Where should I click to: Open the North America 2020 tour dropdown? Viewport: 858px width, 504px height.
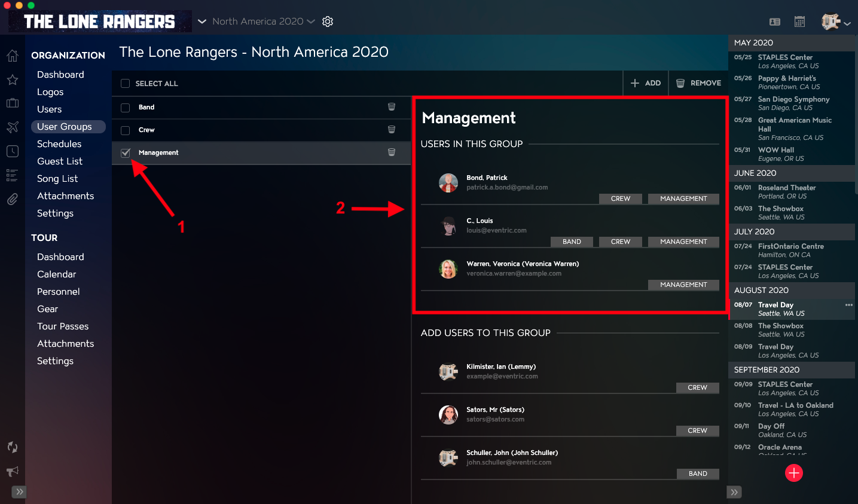click(x=264, y=22)
